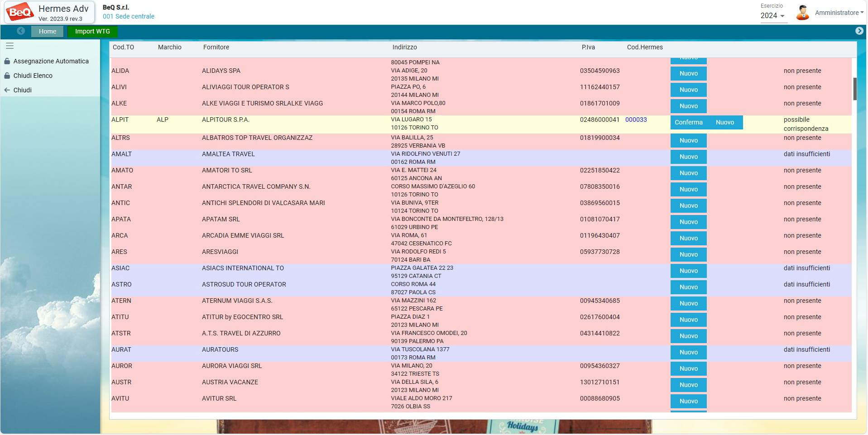Confirm the ALPITOUR S.P.A. match with Conferma
This screenshot has height=435, width=868.
click(x=688, y=122)
